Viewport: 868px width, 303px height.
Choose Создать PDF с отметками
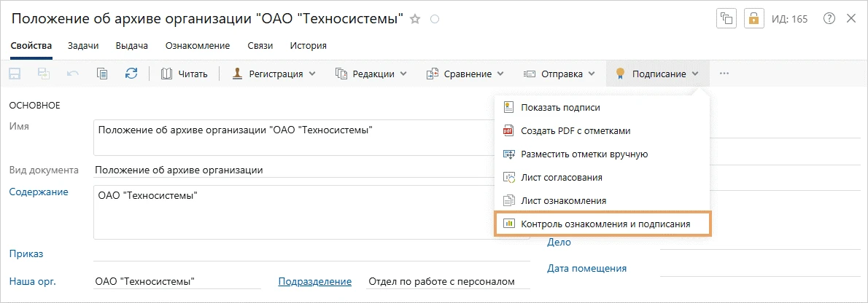click(575, 131)
